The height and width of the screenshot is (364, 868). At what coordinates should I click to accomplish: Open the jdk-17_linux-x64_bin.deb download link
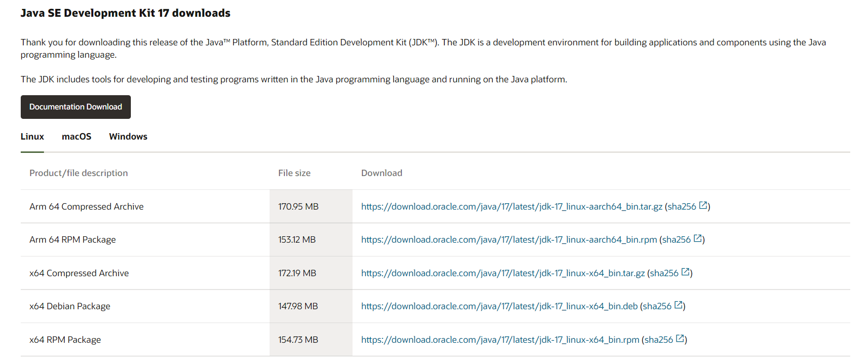[499, 306]
